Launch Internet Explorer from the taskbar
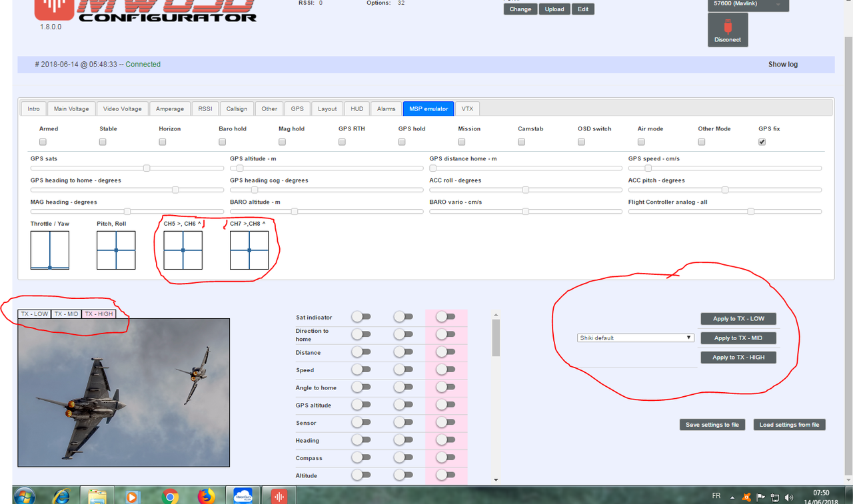 coord(62,496)
